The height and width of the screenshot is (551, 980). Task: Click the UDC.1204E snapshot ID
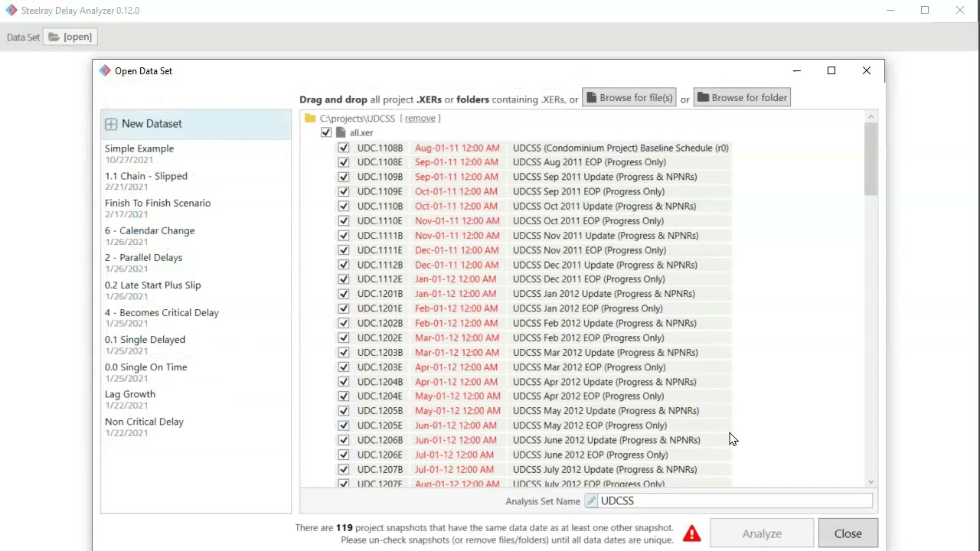[380, 396]
